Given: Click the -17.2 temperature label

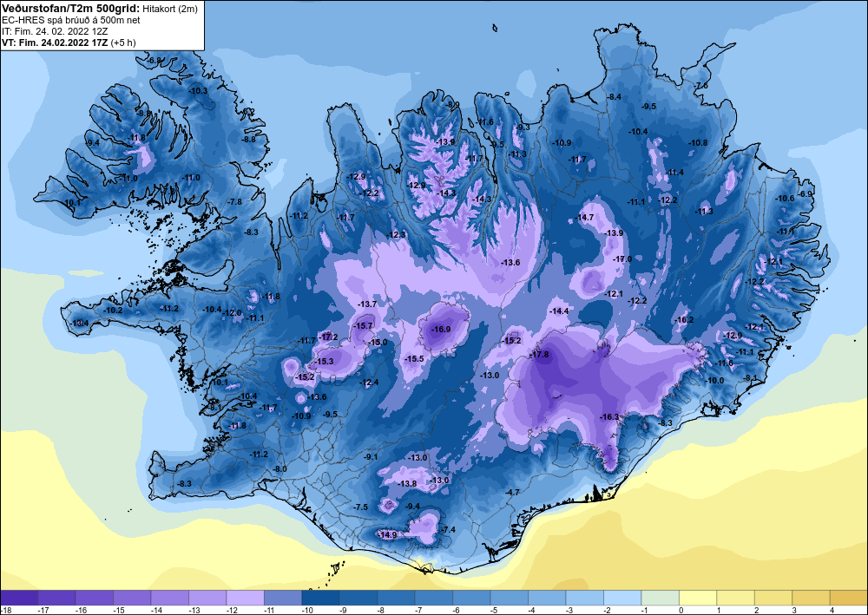Looking at the screenshot, I should [x=328, y=337].
